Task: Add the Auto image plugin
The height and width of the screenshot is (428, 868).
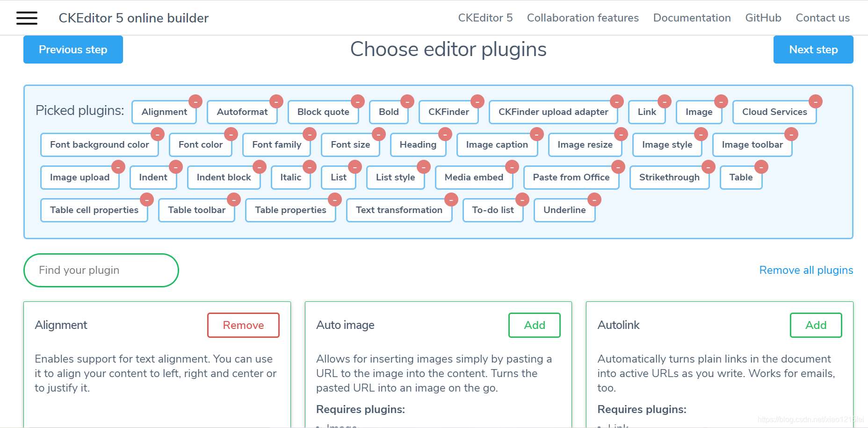Action: (x=534, y=325)
